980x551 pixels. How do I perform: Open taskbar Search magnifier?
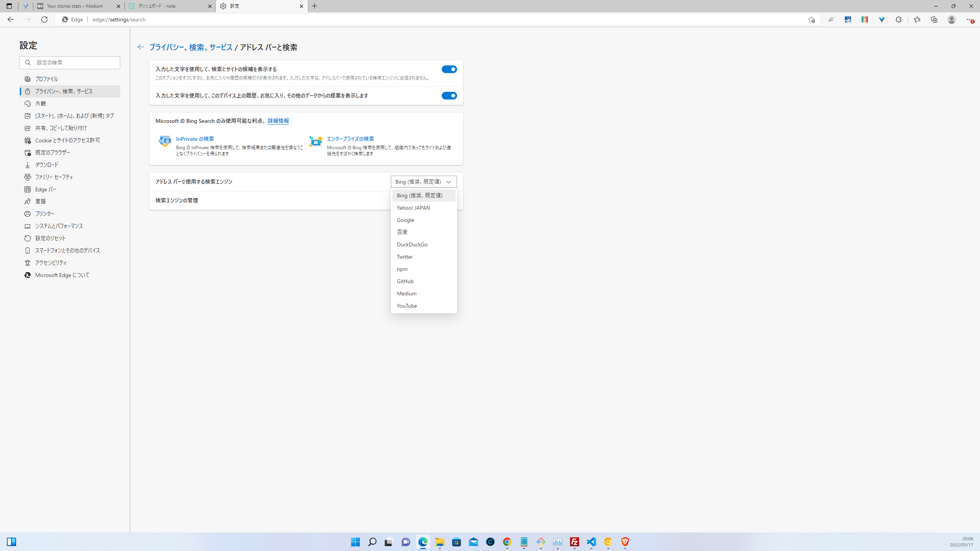tap(372, 542)
